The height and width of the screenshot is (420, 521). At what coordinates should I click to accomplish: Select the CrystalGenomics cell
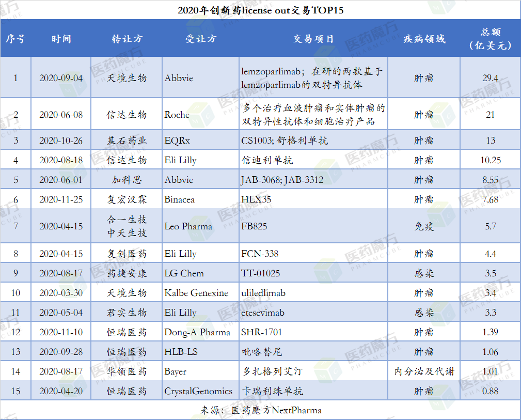(x=198, y=391)
